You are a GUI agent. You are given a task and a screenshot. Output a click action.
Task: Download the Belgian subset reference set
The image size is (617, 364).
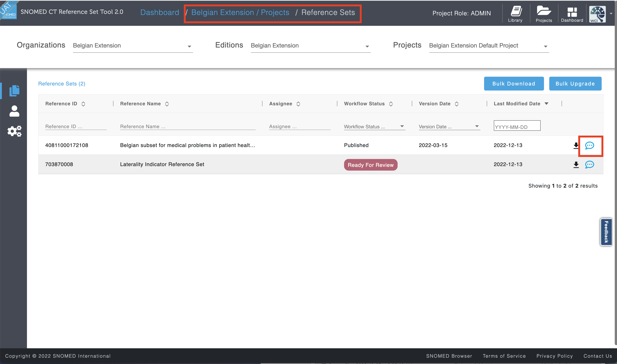576,146
